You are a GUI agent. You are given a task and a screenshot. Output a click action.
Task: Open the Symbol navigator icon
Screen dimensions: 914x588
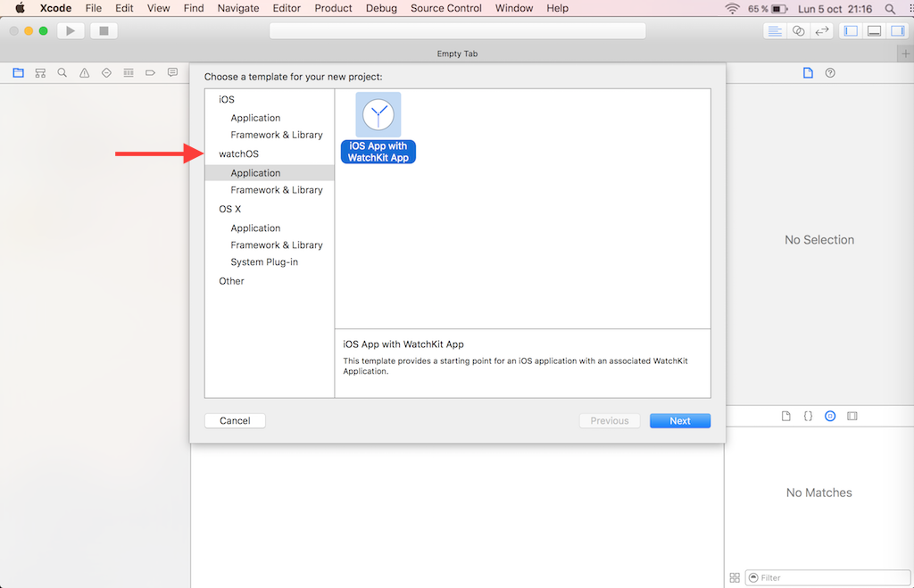40,73
